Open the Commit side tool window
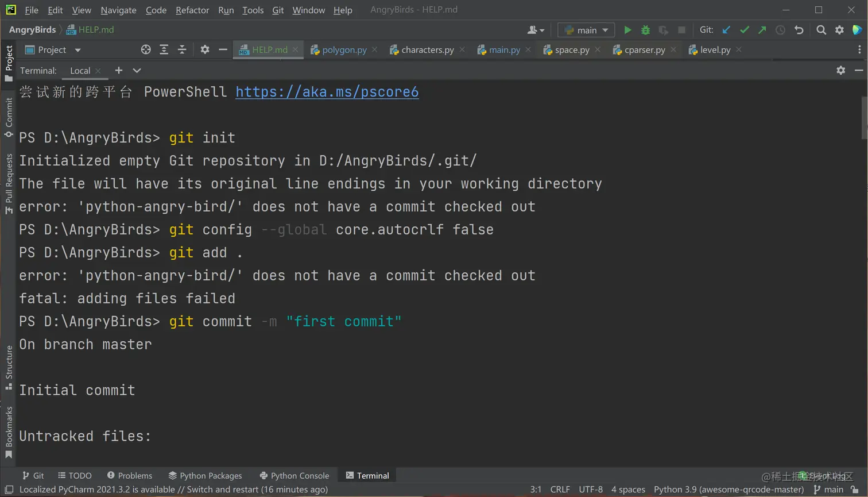868x497 pixels. click(x=9, y=117)
